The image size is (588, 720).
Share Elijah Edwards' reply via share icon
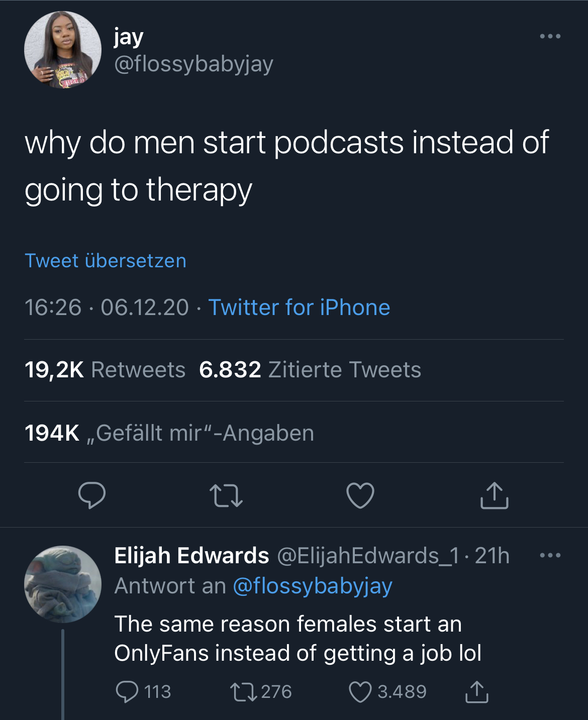click(x=476, y=691)
